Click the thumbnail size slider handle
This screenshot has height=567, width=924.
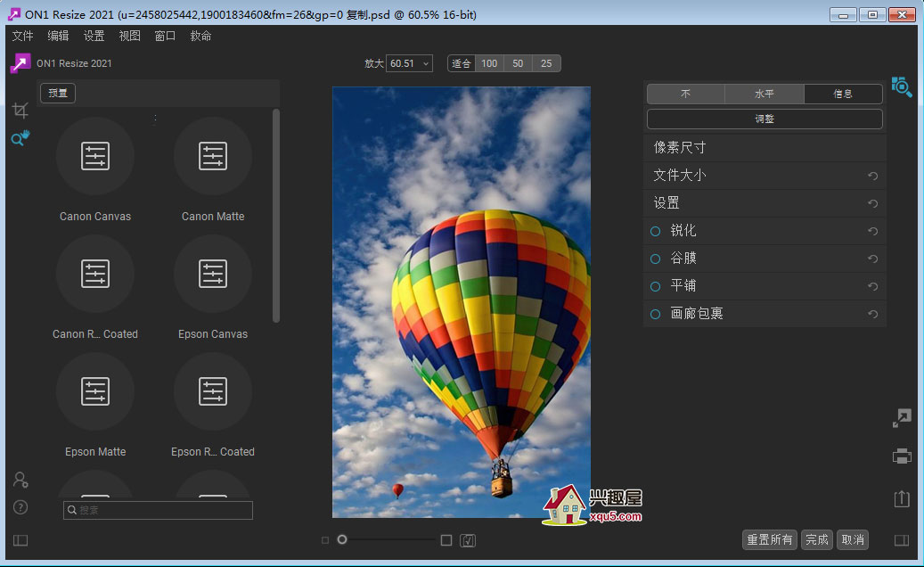point(342,540)
